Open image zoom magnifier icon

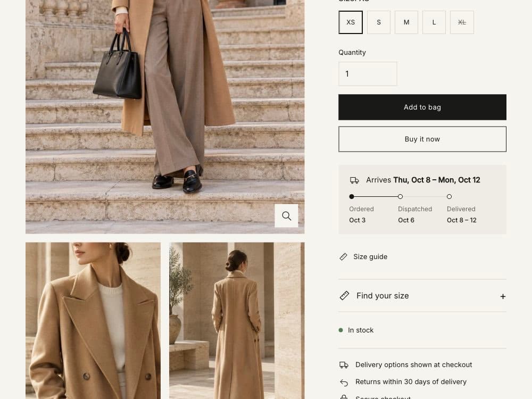pos(286,216)
